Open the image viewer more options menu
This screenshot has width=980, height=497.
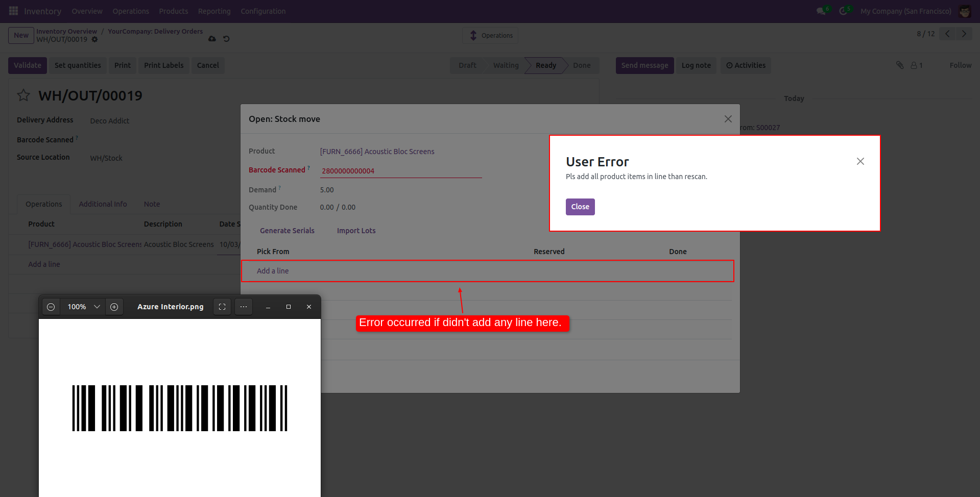(x=244, y=307)
